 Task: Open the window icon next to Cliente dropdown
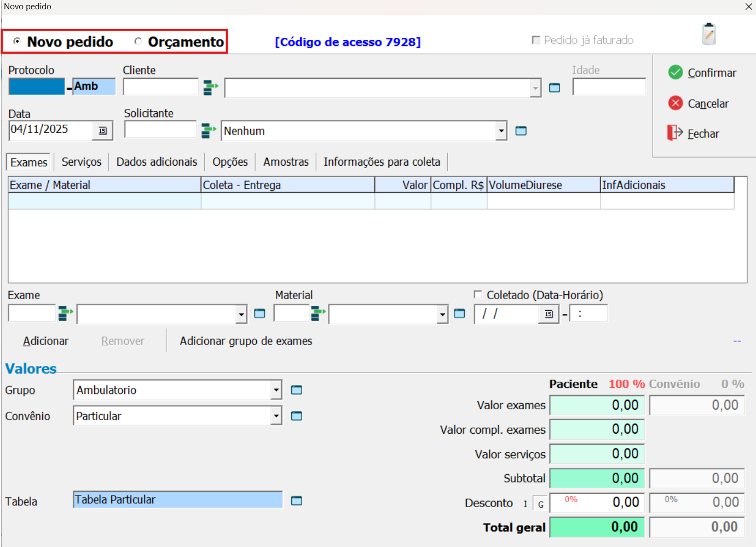555,88
